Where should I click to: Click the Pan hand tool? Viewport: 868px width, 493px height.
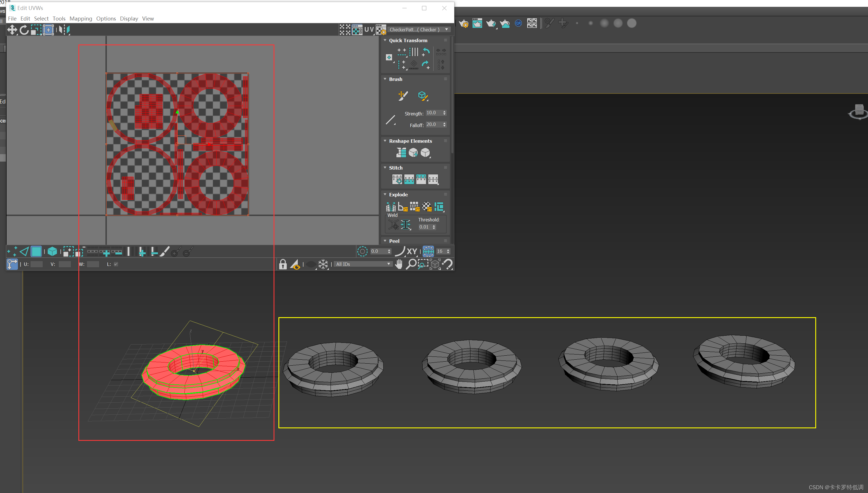click(399, 264)
